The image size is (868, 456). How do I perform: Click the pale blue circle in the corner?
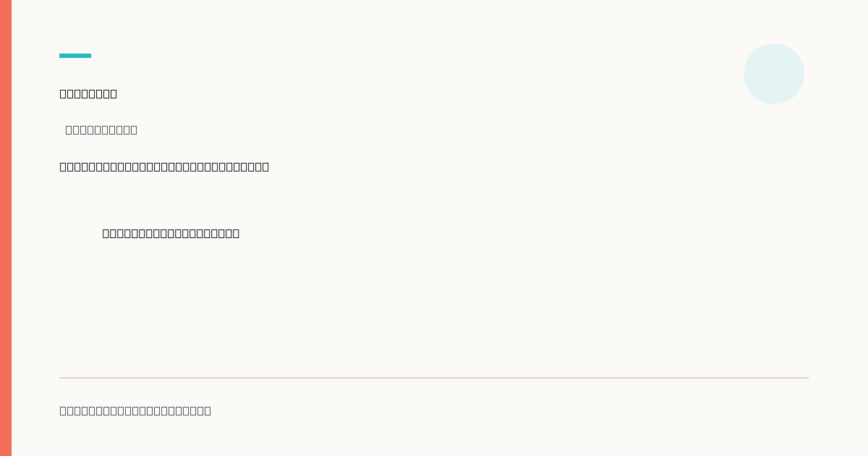774,74
